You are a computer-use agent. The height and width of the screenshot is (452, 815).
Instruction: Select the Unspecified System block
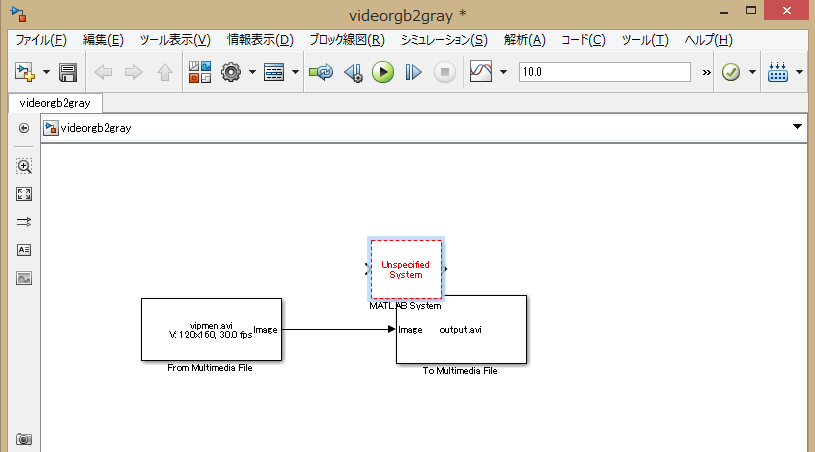click(406, 269)
